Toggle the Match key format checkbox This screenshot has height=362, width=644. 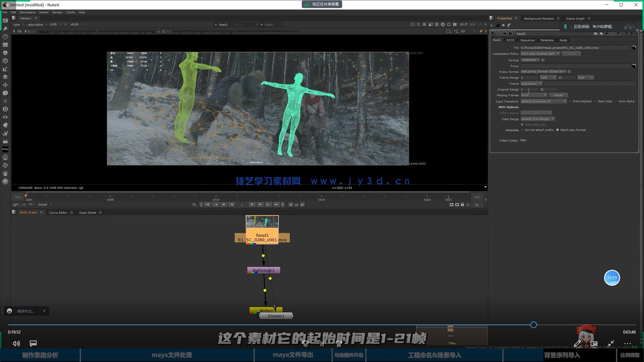coord(557,130)
